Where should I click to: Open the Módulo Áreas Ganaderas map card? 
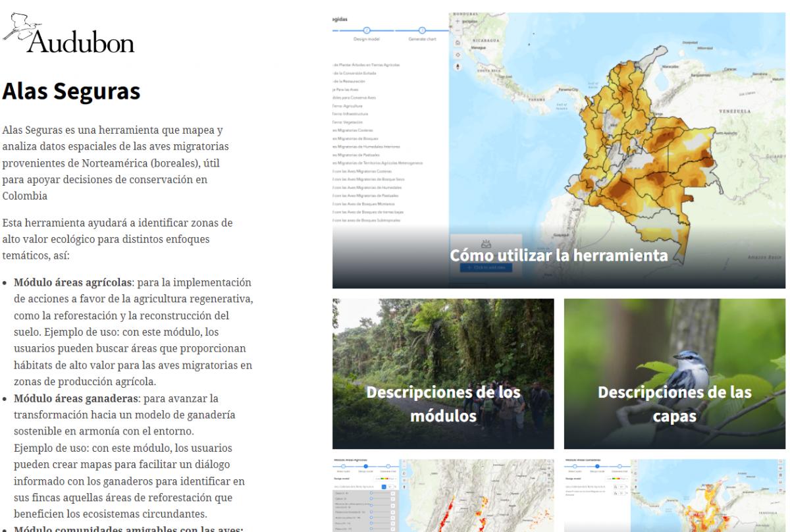pyautogui.click(x=675, y=495)
